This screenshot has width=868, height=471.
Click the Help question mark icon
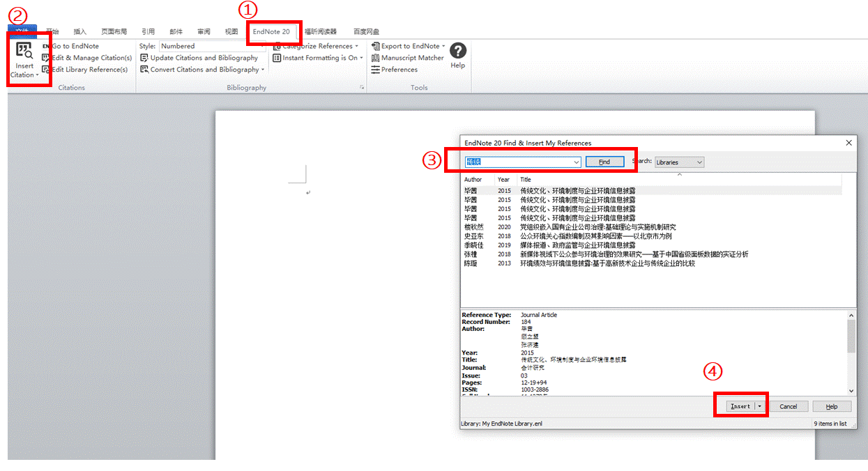coord(457,51)
